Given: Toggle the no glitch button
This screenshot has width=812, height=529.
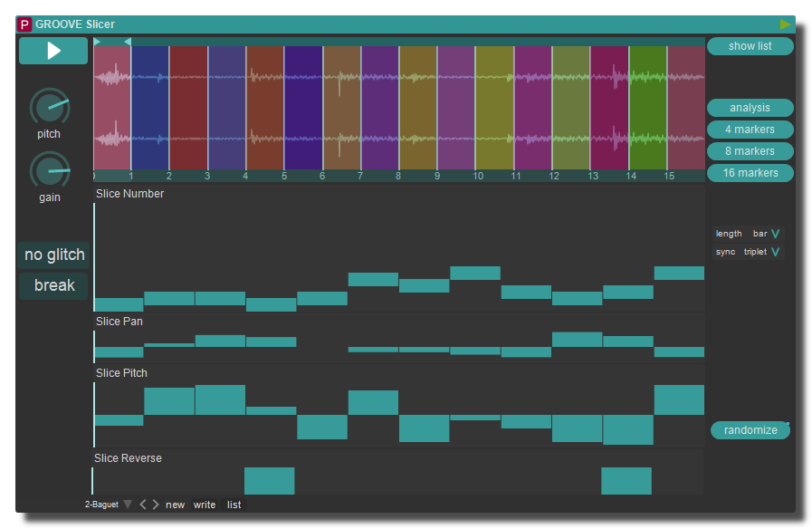Looking at the screenshot, I should click(x=54, y=255).
